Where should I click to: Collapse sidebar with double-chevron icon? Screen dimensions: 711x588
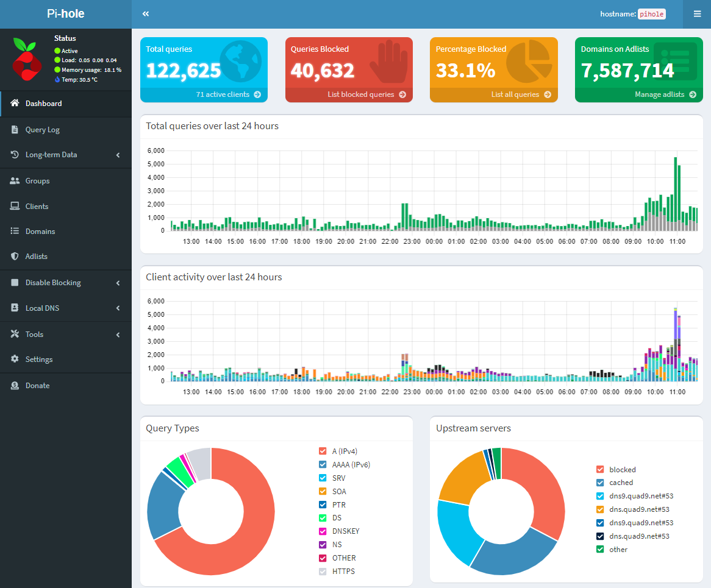pos(146,13)
